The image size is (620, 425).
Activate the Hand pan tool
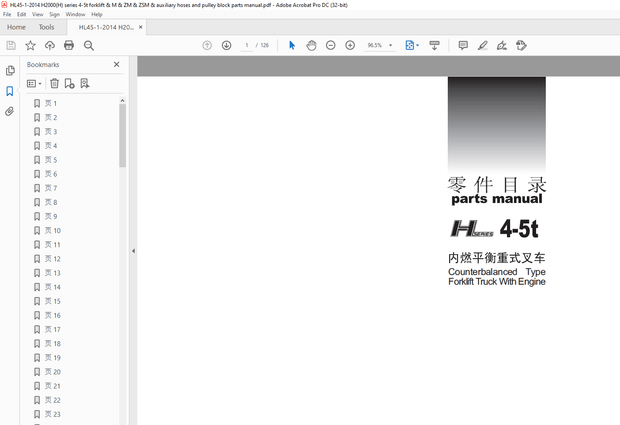coord(312,45)
